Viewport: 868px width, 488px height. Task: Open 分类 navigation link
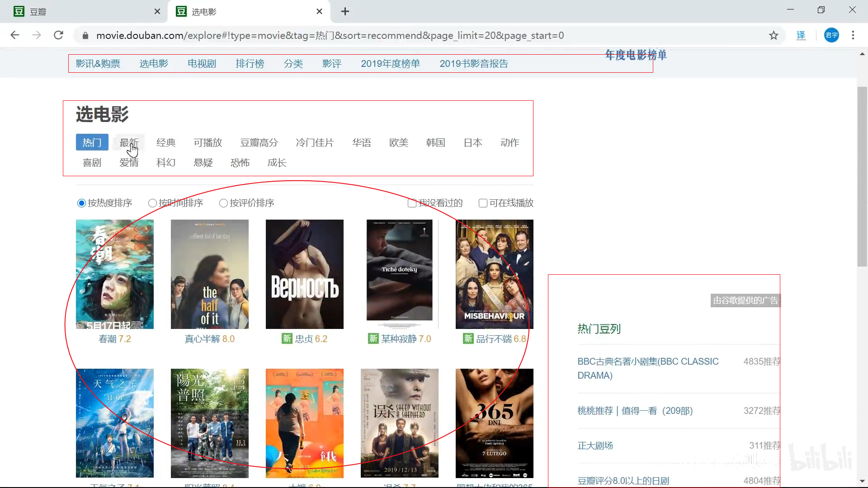[293, 64]
